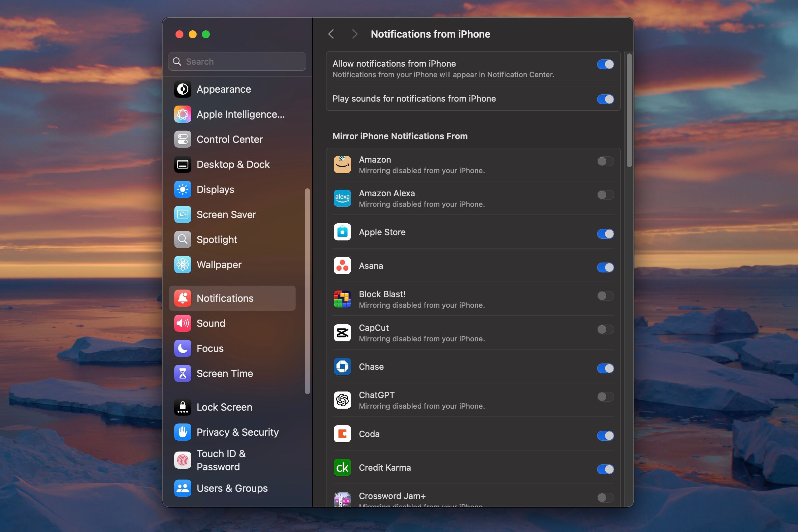Select Users & Groups in sidebar
The height and width of the screenshot is (532, 798).
[232, 488]
